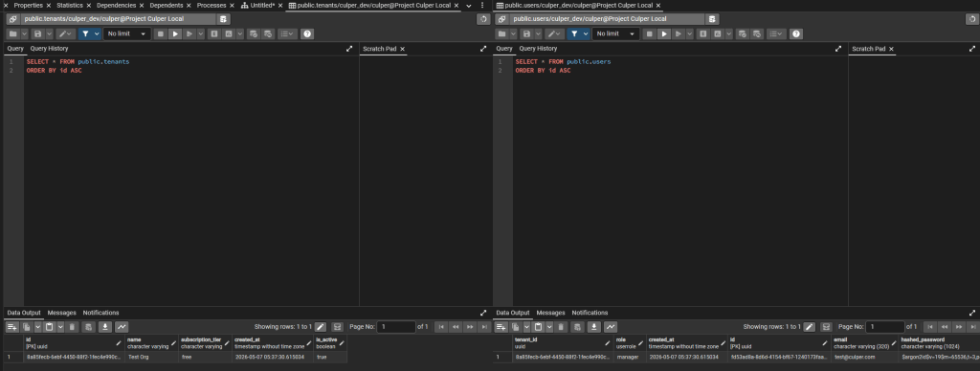The height and width of the screenshot is (371, 980).
Task: Go to last page in tenants pagination
Action: (x=484, y=327)
